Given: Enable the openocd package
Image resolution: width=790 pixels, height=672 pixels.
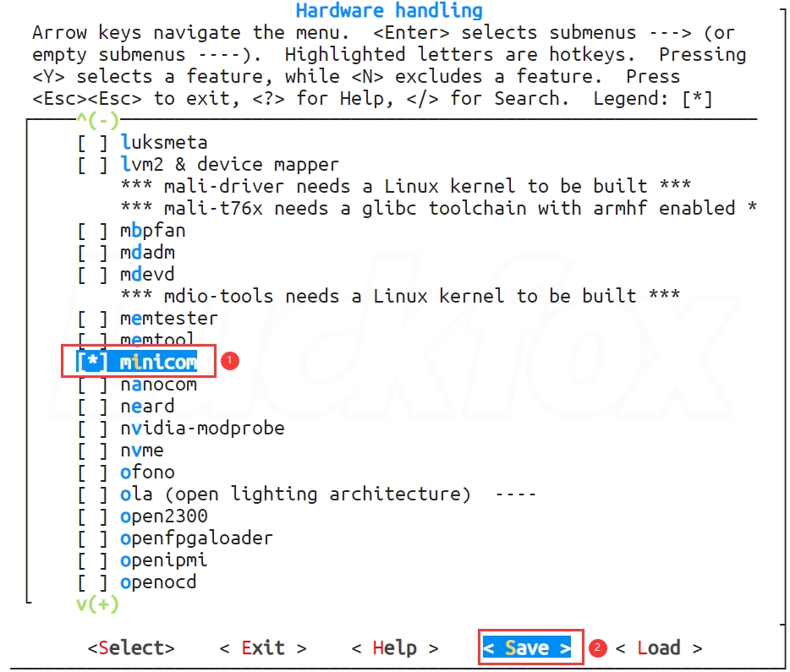Looking at the screenshot, I should [x=137, y=582].
